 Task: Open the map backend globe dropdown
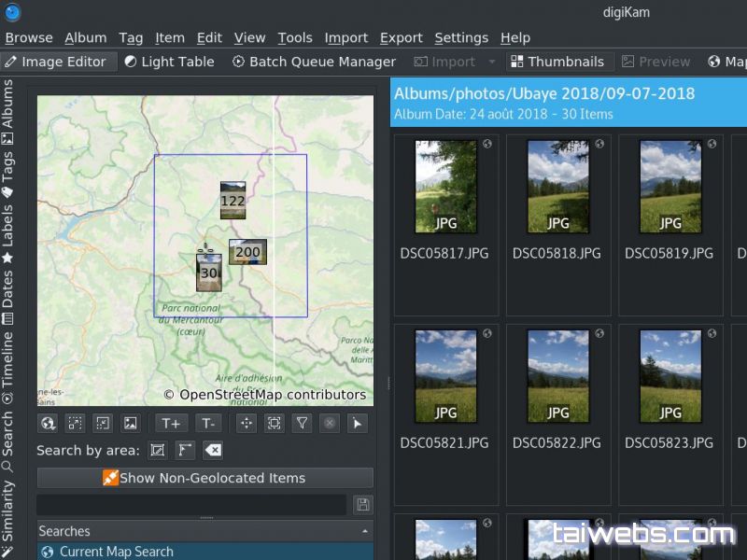click(48, 423)
